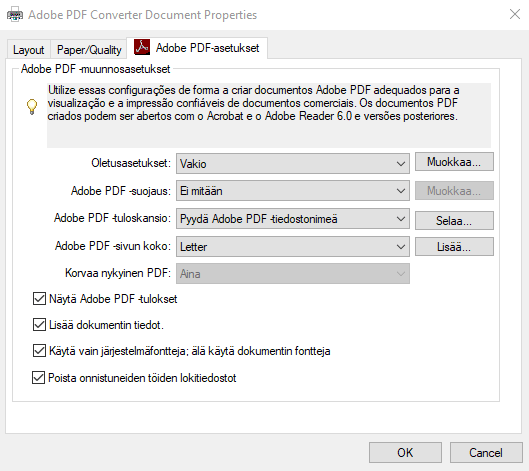
Task: Click the Adobe PDF -tuloskansio label
Action: pos(112,218)
